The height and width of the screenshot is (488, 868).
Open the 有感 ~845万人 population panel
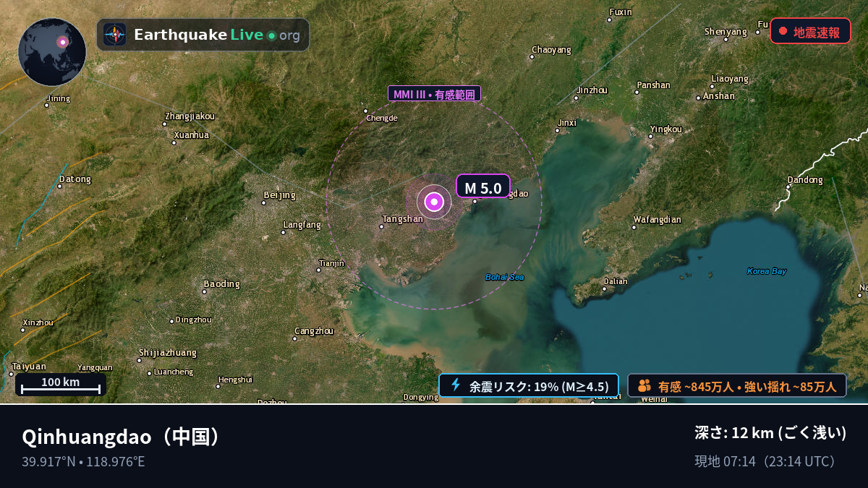pyautogui.click(x=737, y=385)
